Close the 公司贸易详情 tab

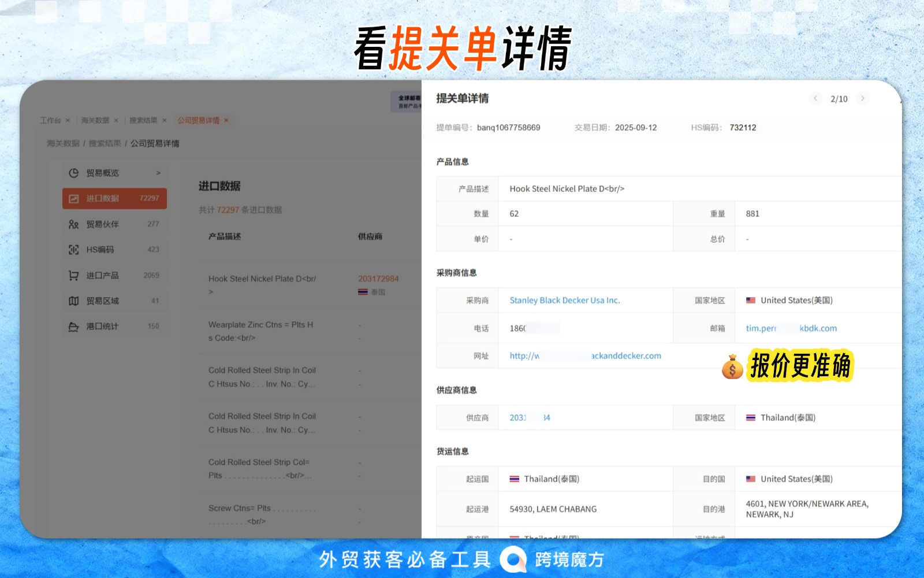click(226, 120)
